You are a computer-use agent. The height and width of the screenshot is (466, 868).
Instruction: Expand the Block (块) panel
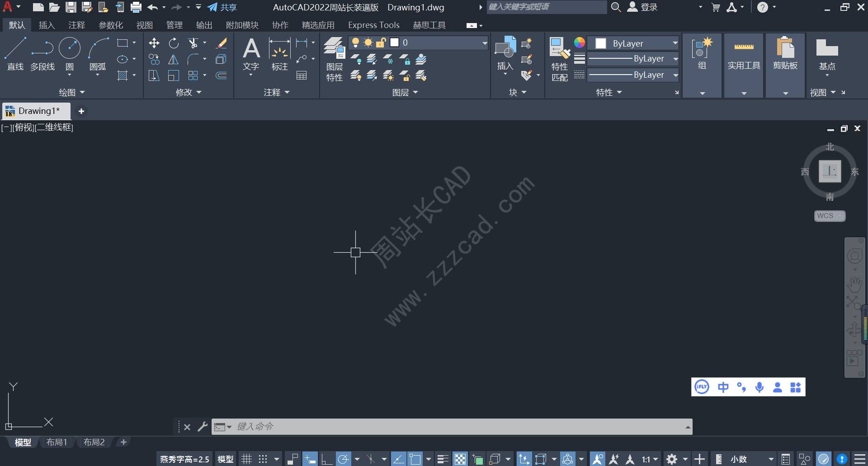pos(518,92)
